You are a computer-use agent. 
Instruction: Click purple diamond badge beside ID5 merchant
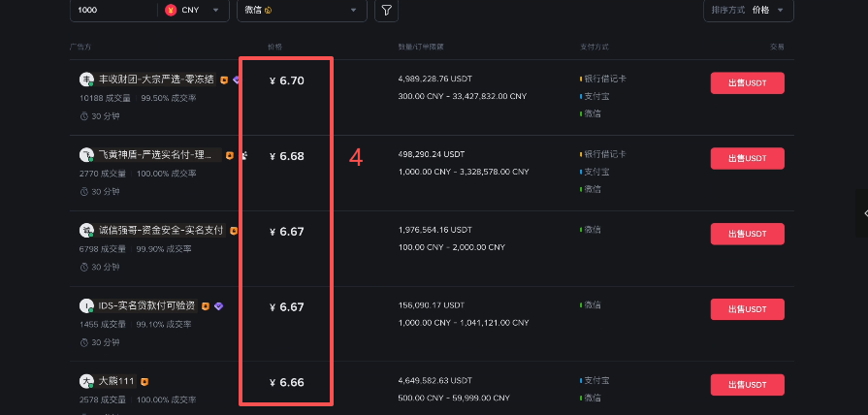218,306
